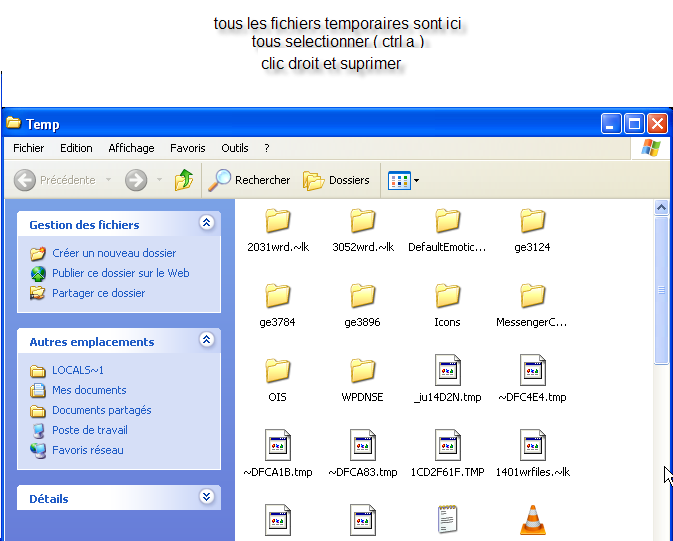Select the ~DFC4E4.tmp file icon
Image resolution: width=673 pixels, height=541 pixels.
click(x=533, y=370)
